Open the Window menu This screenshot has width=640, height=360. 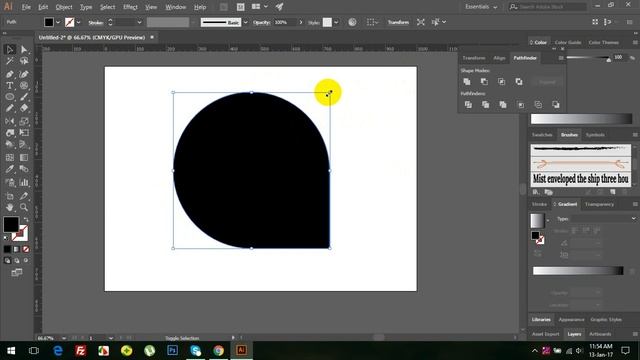(176, 7)
